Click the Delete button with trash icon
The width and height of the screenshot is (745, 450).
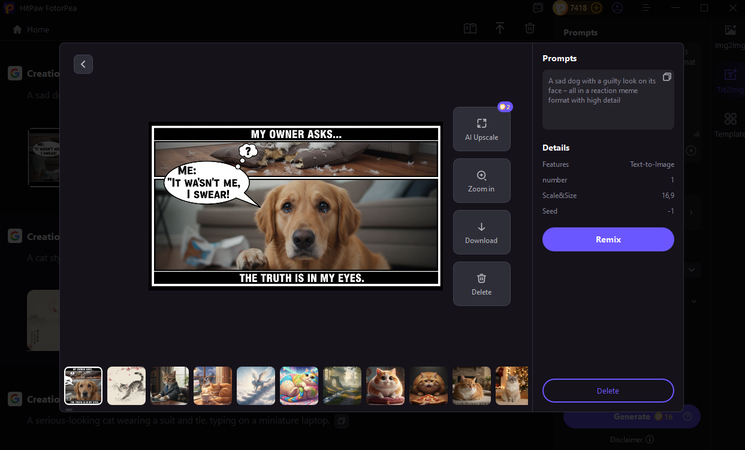point(481,284)
